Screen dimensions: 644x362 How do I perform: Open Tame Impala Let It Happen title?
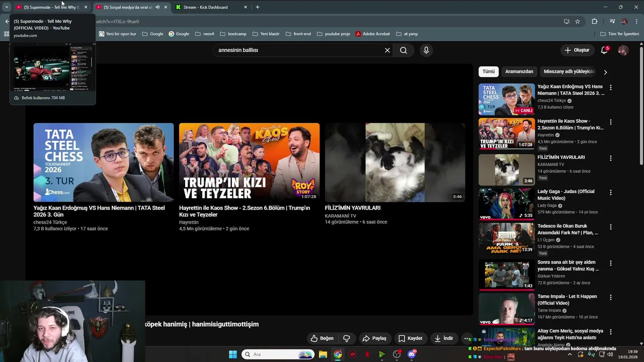coord(567,300)
